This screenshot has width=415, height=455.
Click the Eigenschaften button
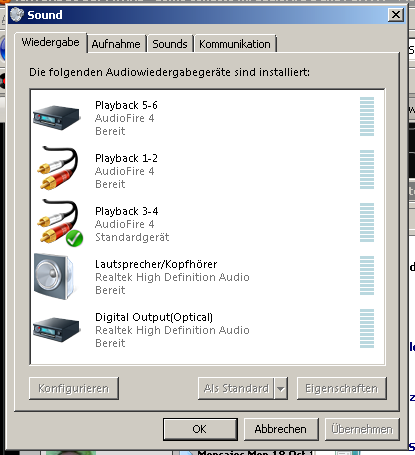coord(342,388)
